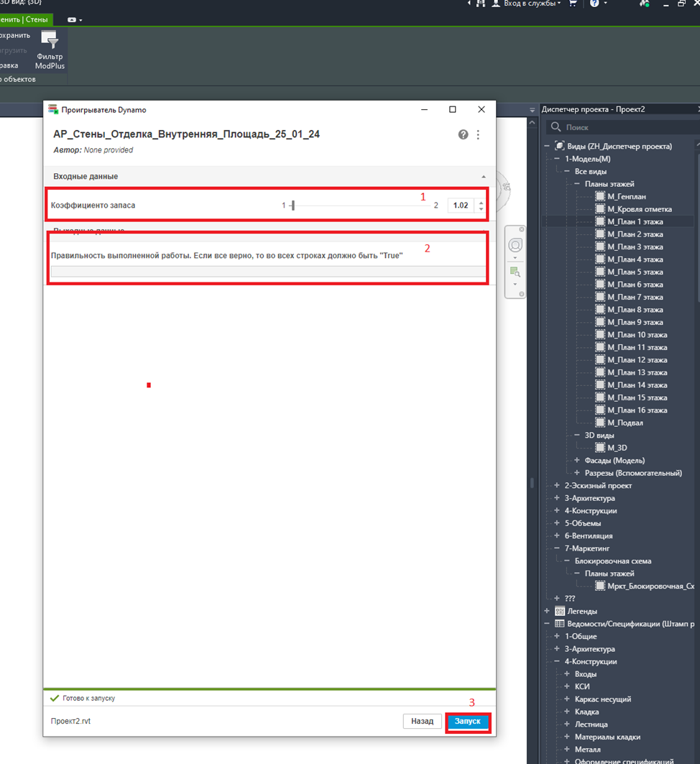Select the 3-Архитектура views node
Screen dimensions: 700x764
click(x=589, y=498)
